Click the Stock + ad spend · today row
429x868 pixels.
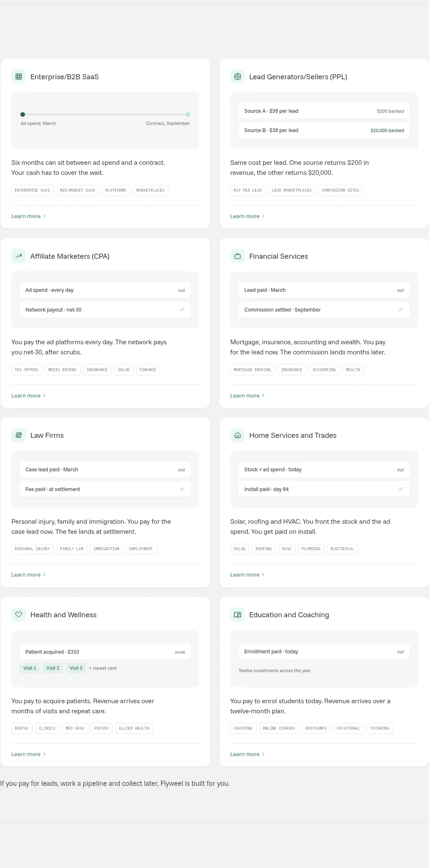coord(324,470)
